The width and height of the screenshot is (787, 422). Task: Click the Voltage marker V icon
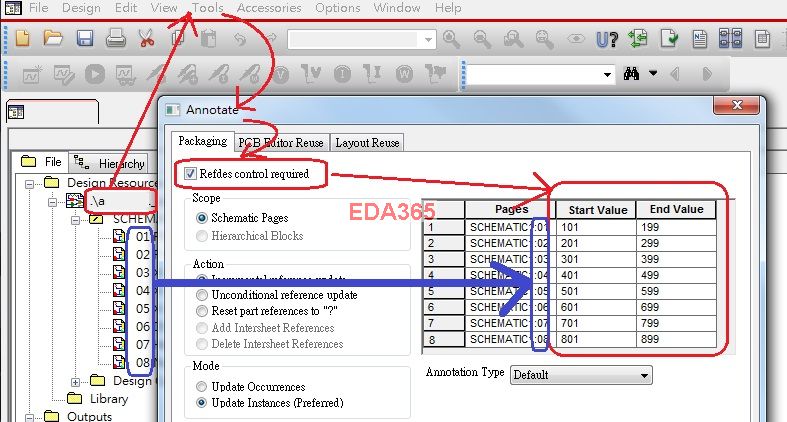[x=281, y=75]
